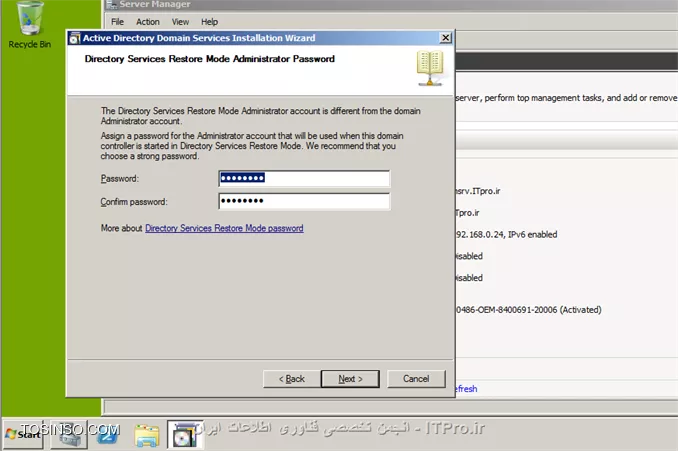Click Next to continue the wizard
The height and width of the screenshot is (451, 678).
point(350,379)
